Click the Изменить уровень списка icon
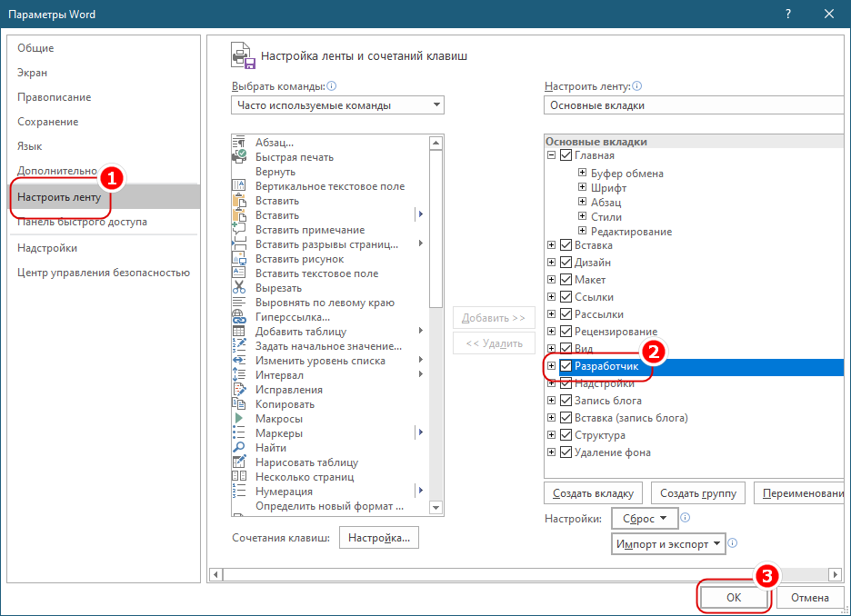The height and width of the screenshot is (616, 851). pyautogui.click(x=239, y=361)
